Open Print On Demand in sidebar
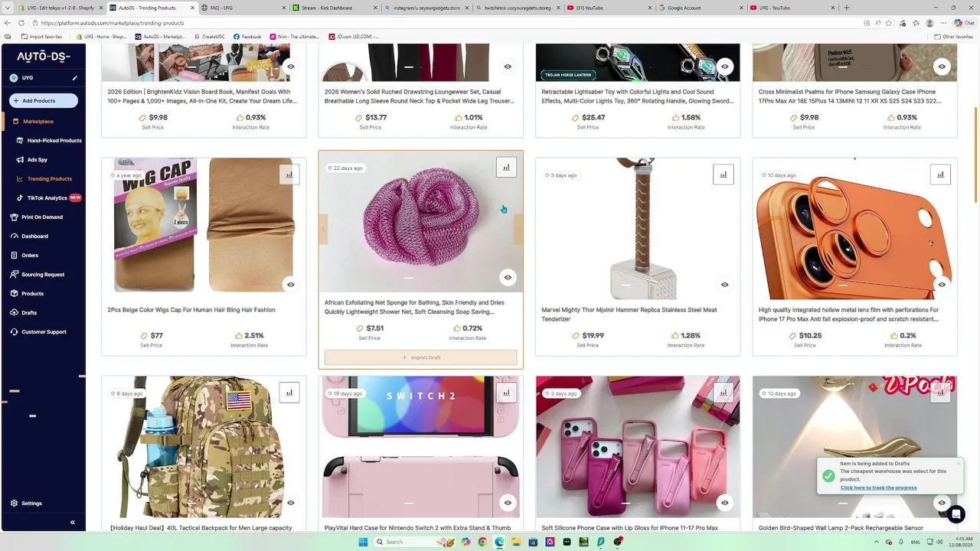The image size is (980, 551). click(x=42, y=217)
